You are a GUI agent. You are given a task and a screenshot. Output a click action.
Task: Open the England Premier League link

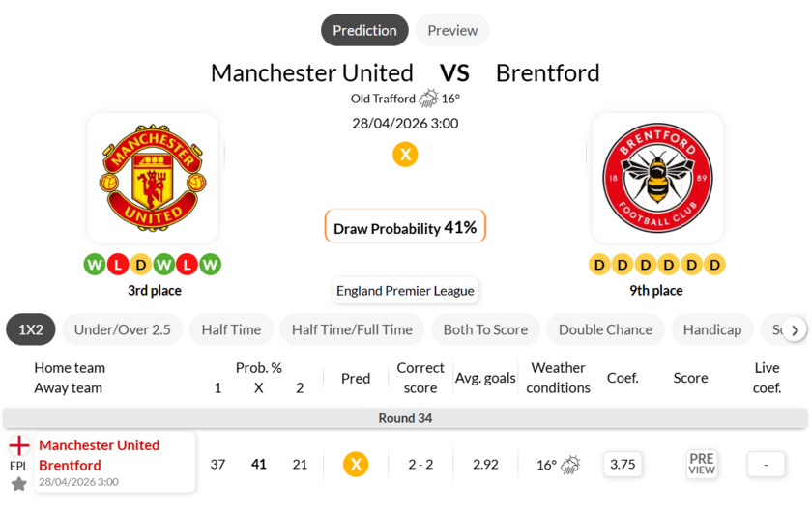click(x=405, y=290)
